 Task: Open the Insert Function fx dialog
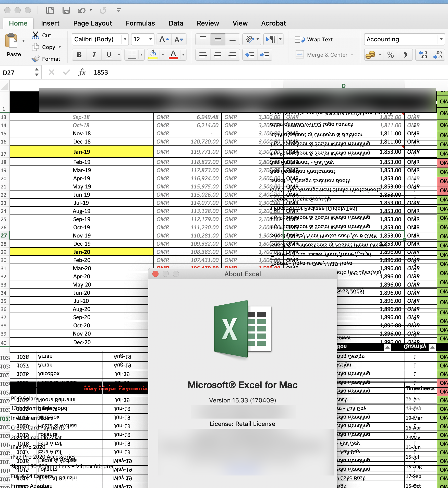click(x=82, y=73)
